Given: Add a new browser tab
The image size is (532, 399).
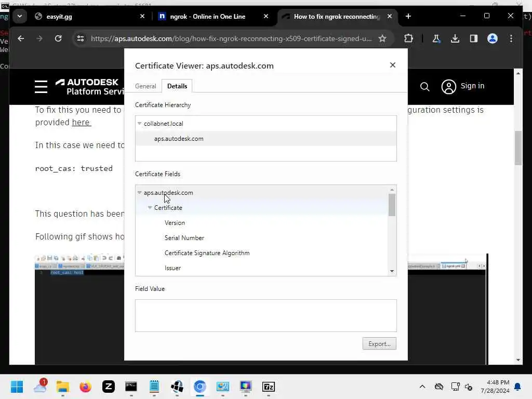Looking at the screenshot, I should point(408,16).
